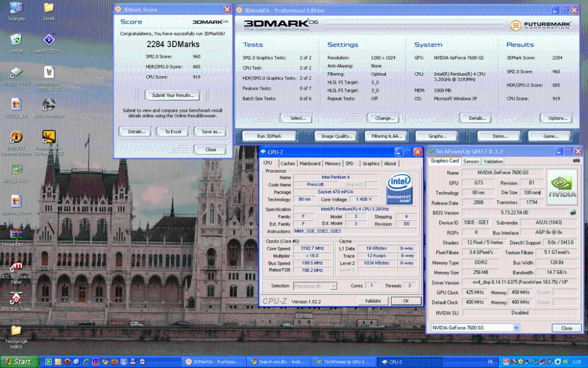Switch to Validation tab in GPU-Z
Image resolution: width=588 pixels, height=368 pixels.
coord(493,161)
